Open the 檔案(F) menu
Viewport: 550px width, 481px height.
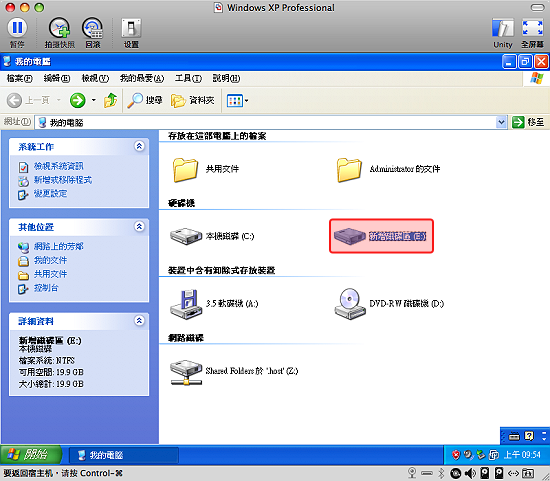[x=19, y=78]
